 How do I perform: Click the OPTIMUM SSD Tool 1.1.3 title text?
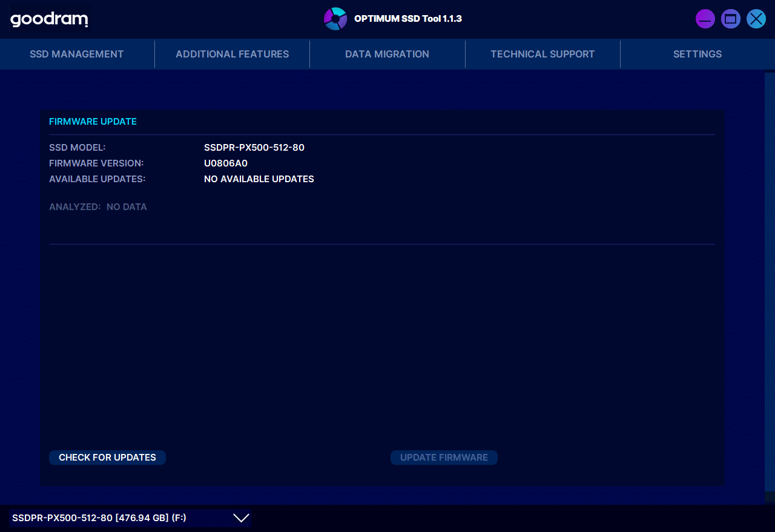click(x=408, y=19)
